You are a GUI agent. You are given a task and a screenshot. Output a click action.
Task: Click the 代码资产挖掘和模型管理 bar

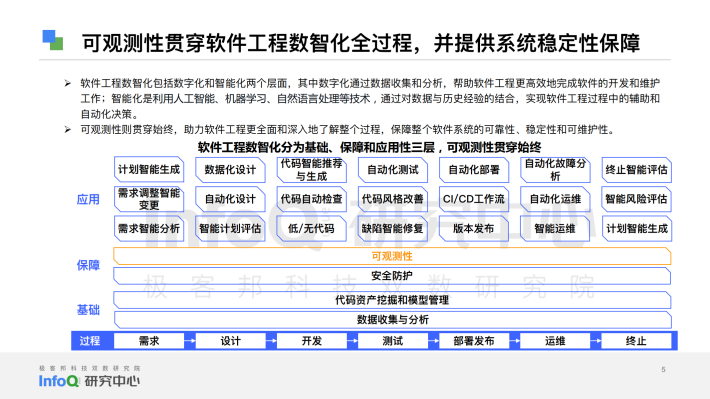[x=392, y=300]
